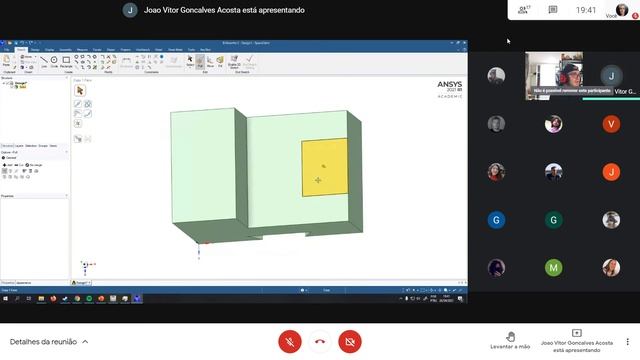This screenshot has width=640, height=360.
Task: Click Windows Start button in shared taskbar
Action: coord(5,299)
